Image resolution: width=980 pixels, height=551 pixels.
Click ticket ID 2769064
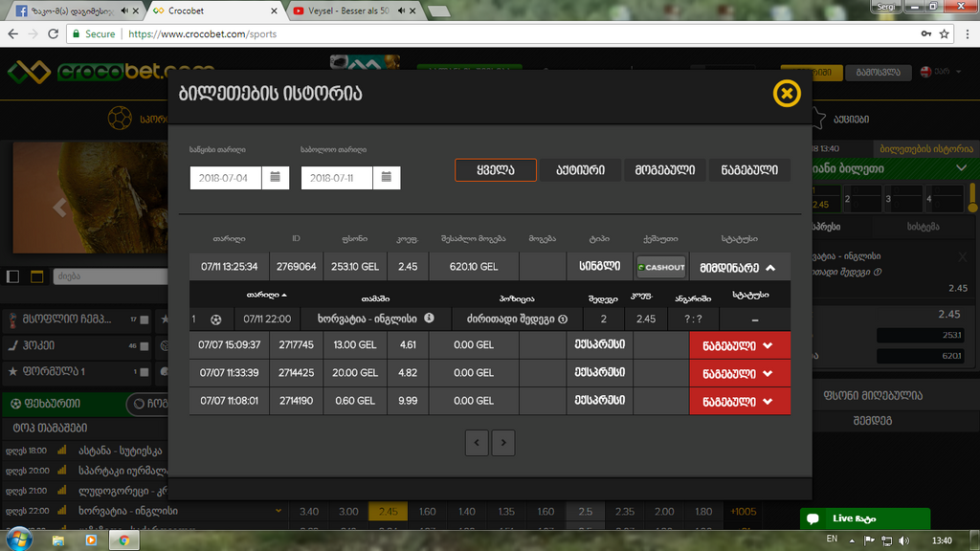(297, 267)
